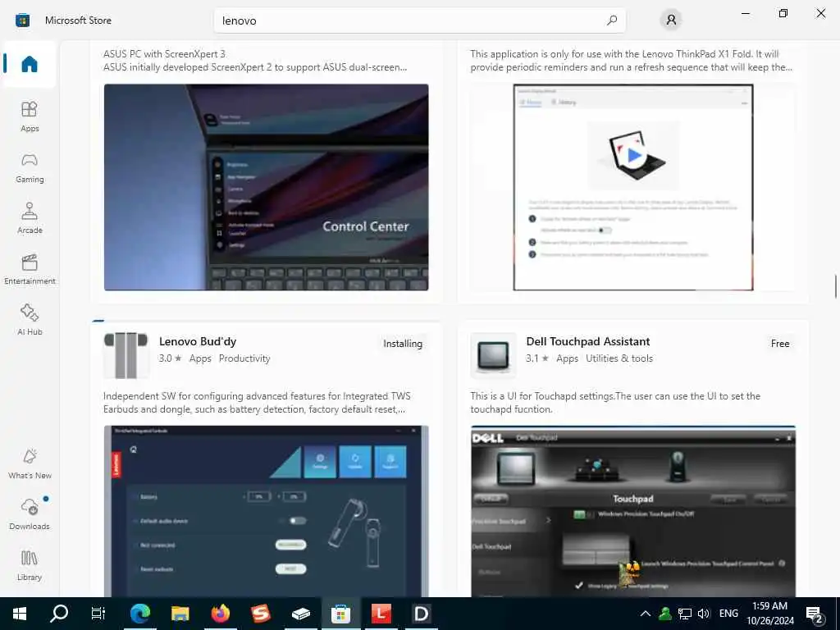Open the Dell Touchpad settings screenshot

click(x=633, y=511)
